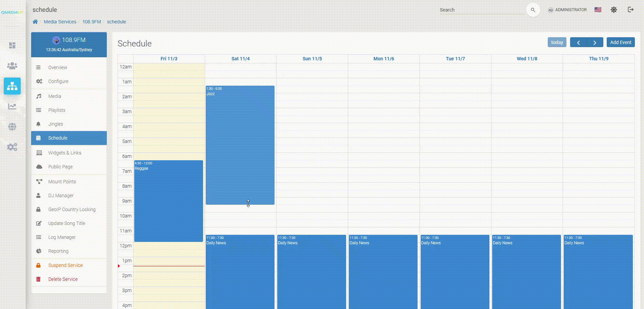Viewport: 644px width, 309px height.
Task: Click inside the Search field
Action: 481,10
